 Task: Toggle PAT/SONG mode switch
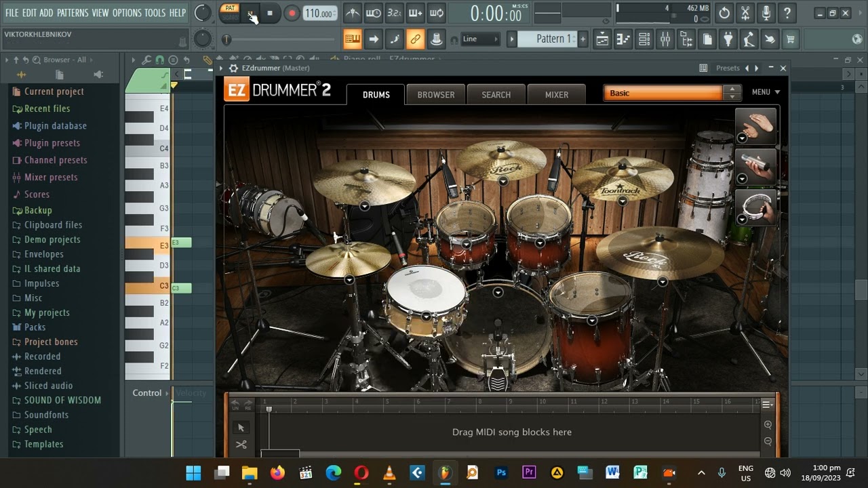[230, 13]
